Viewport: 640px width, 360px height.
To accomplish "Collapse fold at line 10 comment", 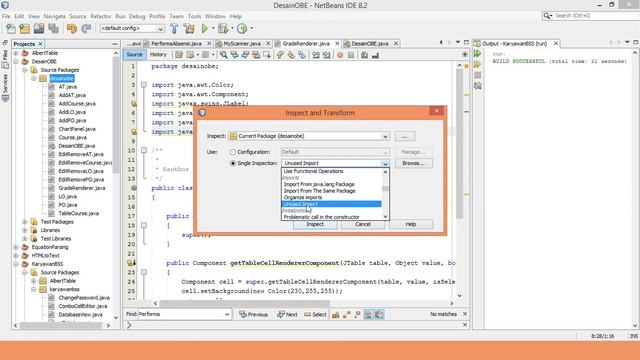I will click(144, 150).
